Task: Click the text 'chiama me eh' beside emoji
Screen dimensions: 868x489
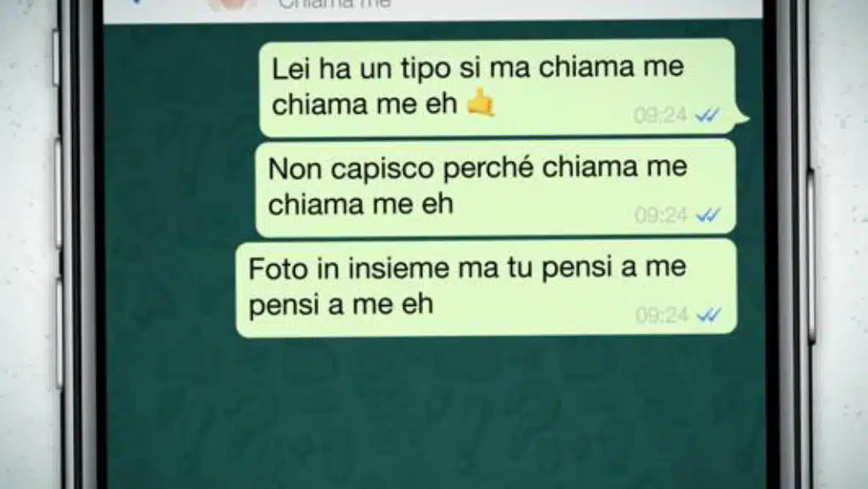Action: click(364, 104)
